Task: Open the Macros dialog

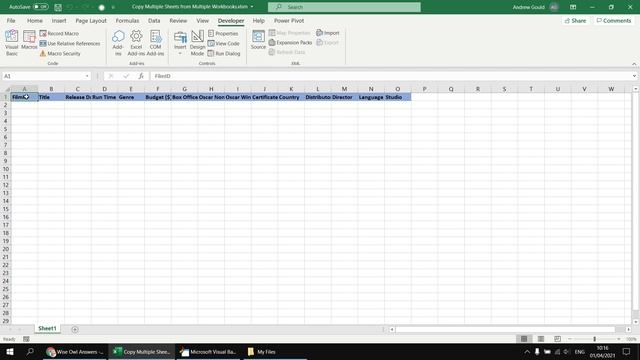Action: pyautogui.click(x=29, y=41)
